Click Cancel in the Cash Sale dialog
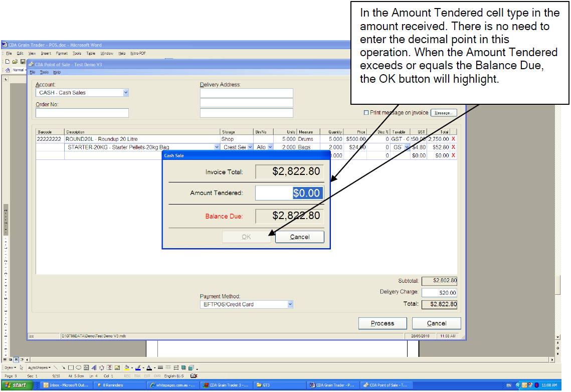The image size is (571, 392). (299, 237)
